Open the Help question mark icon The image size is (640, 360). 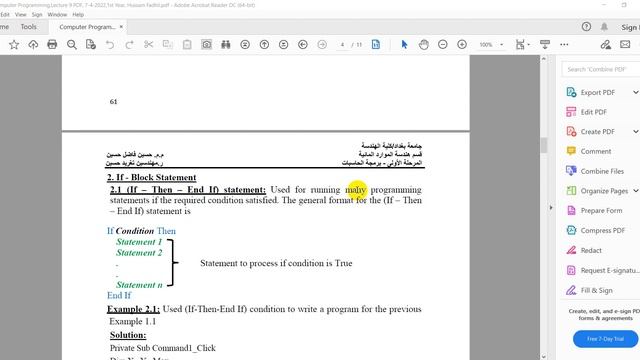(586, 27)
